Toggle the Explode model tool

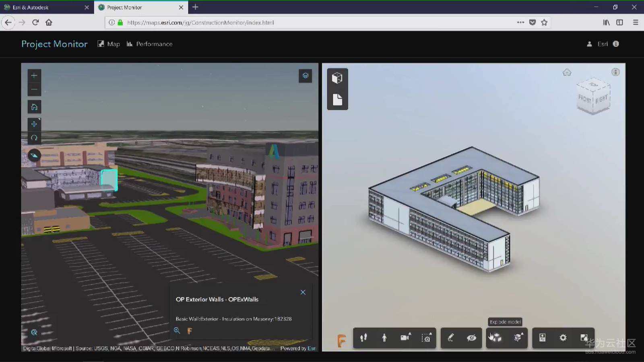click(x=496, y=338)
